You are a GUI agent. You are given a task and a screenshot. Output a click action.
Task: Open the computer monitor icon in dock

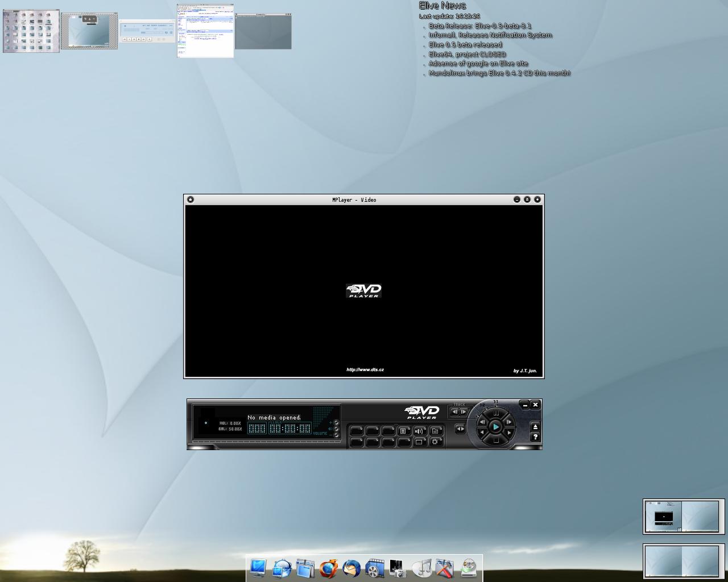pyautogui.click(x=258, y=568)
